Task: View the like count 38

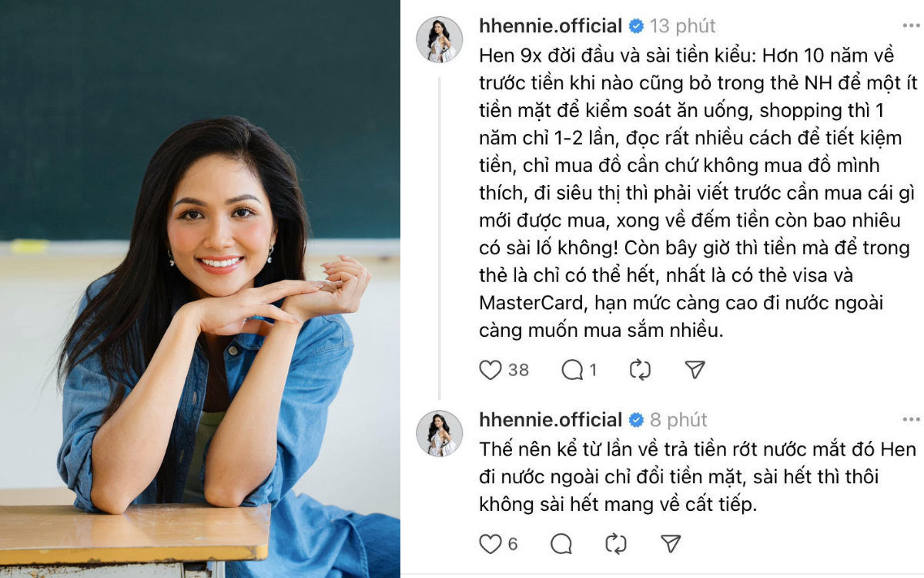Action: tap(518, 370)
